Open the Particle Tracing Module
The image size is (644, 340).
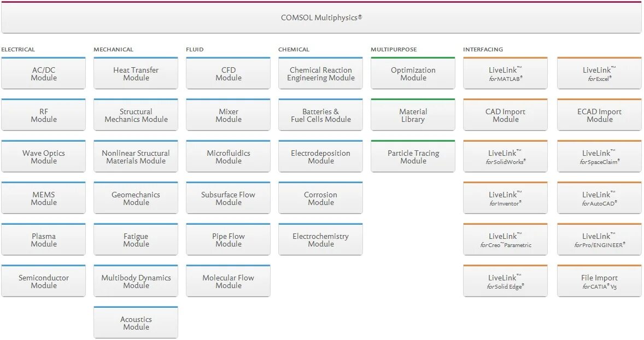[413, 156]
